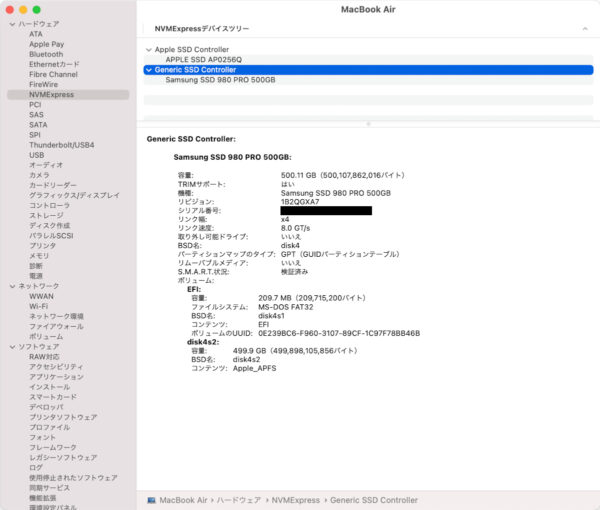
Task: Select ストレージ in sidebar
Action: pos(46,215)
